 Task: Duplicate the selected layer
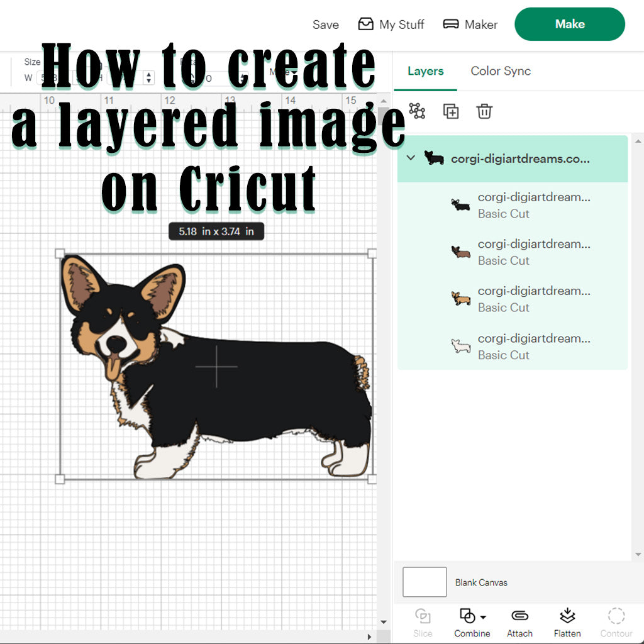tap(450, 111)
